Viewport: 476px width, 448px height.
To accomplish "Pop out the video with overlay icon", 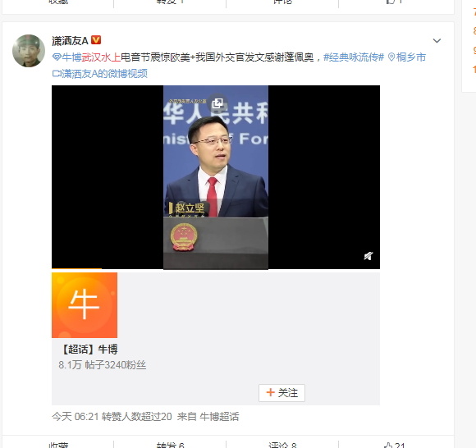I will [x=217, y=103].
